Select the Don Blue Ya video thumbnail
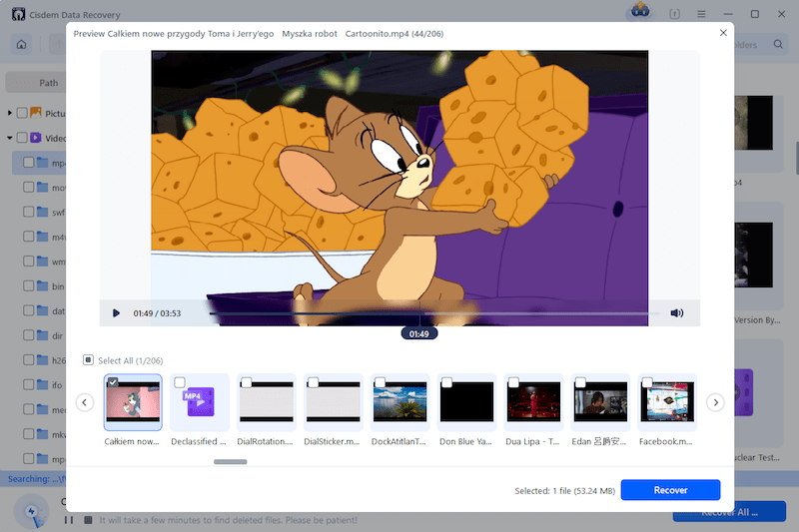Viewport: 799px width, 532px height. tap(466, 401)
